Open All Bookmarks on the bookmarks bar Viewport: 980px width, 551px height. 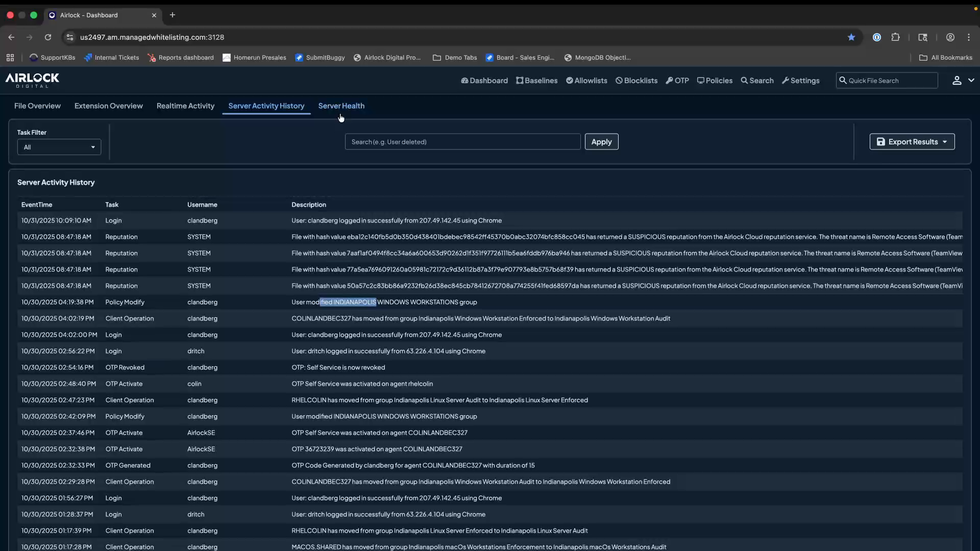point(946,57)
